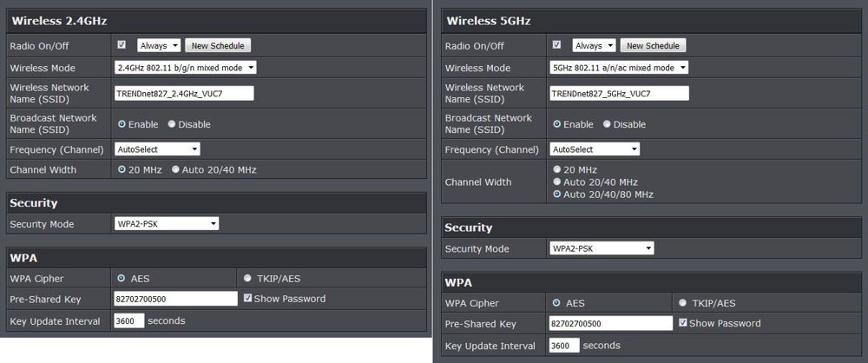This screenshot has width=868, height=363.
Task: Select TKIP/AES cipher in 5GHz WPA section
Action: 682,302
